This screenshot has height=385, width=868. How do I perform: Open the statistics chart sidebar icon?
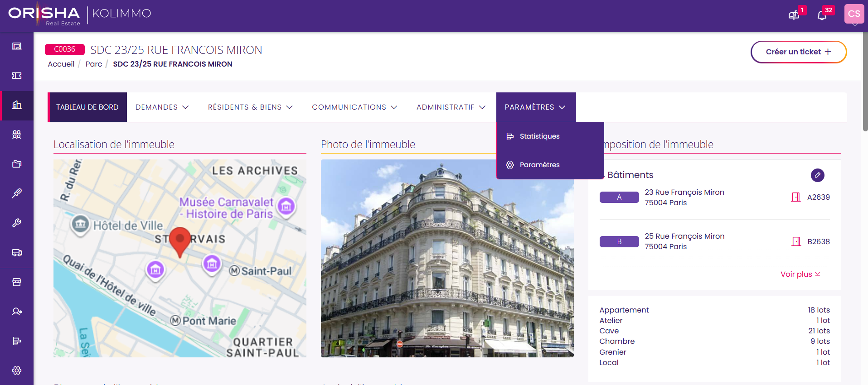(17, 341)
